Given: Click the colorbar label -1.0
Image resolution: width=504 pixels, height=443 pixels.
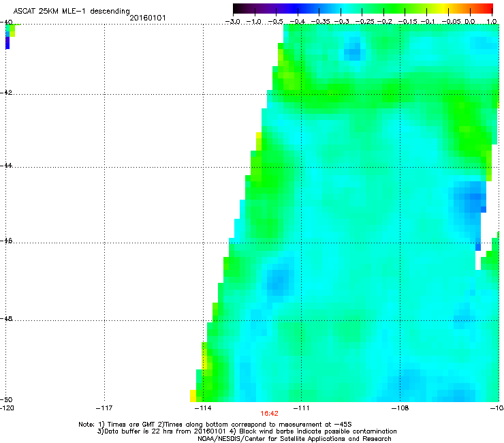Looking at the screenshot, I should coord(255,22).
